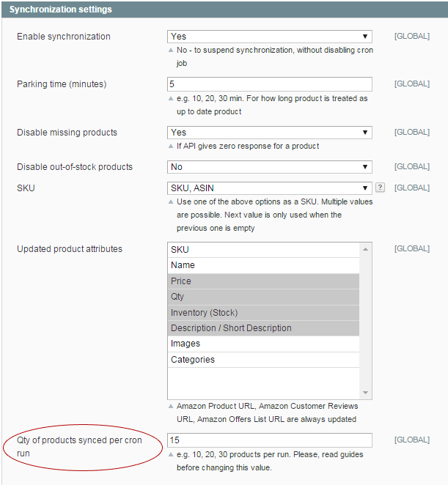Open the Enable synchronization dropdown
The height and width of the screenshot is (485, 448).
pyautogui.click(x=269, y=37)
